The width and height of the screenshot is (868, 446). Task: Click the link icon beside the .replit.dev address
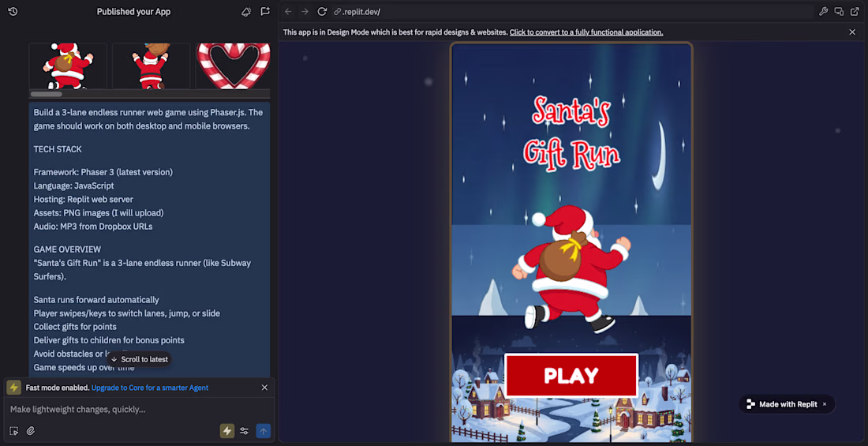tap(337, 12)
